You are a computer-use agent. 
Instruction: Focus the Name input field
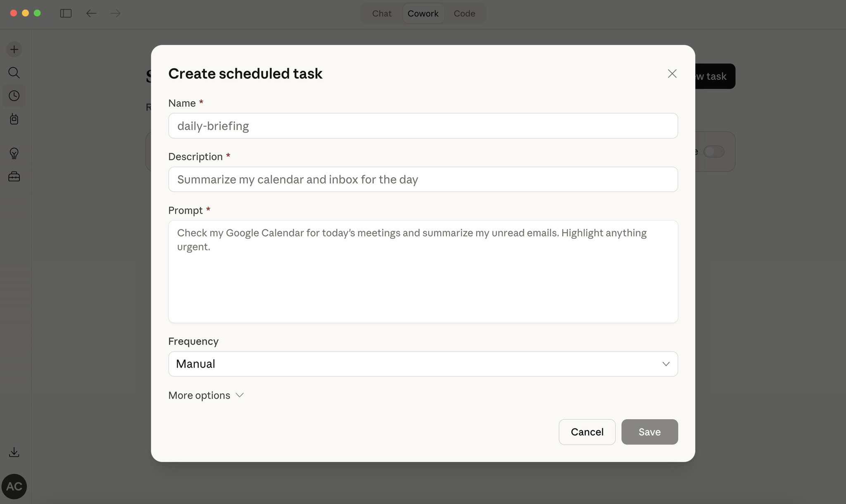423,126
